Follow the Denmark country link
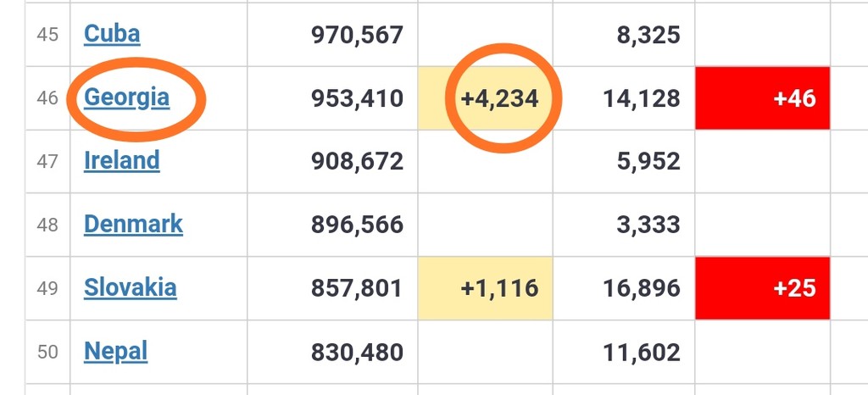Image resolution: width=868 pixels, height=395 pixels. click(133, 224)
